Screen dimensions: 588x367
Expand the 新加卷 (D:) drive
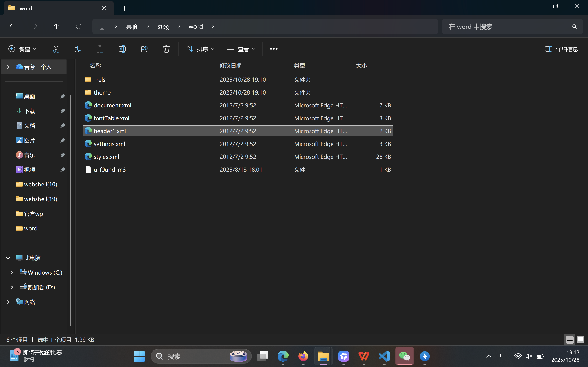[x=12, y=287]
